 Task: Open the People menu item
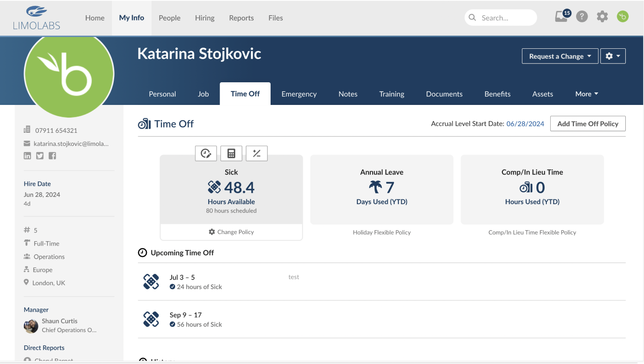point(169,18)
